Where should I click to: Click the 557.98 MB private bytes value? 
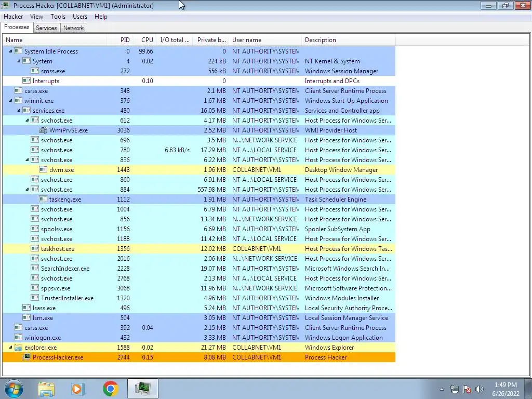[212, 189]
